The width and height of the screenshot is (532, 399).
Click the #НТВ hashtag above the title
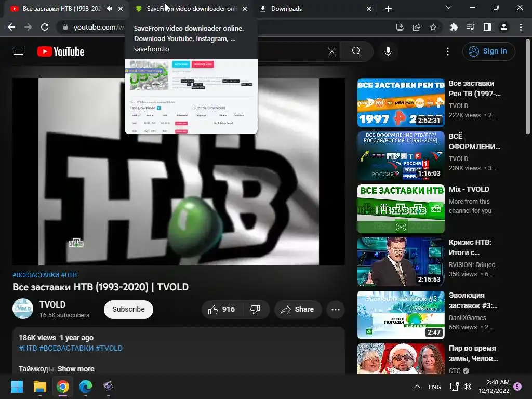point(69,275)
